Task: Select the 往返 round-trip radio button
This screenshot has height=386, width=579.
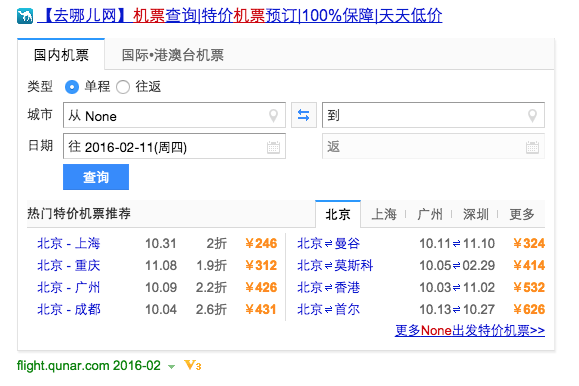Action: pyautogui.click(x=123, y=87)
